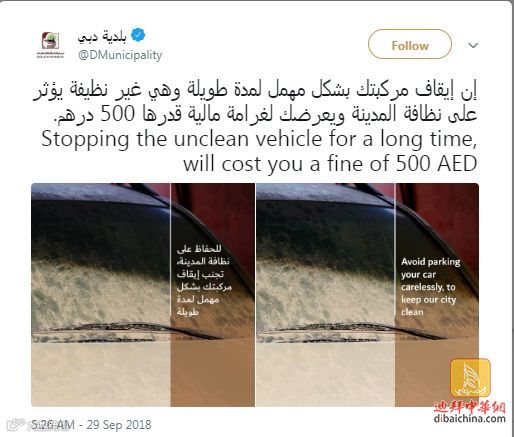
Task: Click the red 迪拜中华网 watermark text
Action: click(470, 407)
